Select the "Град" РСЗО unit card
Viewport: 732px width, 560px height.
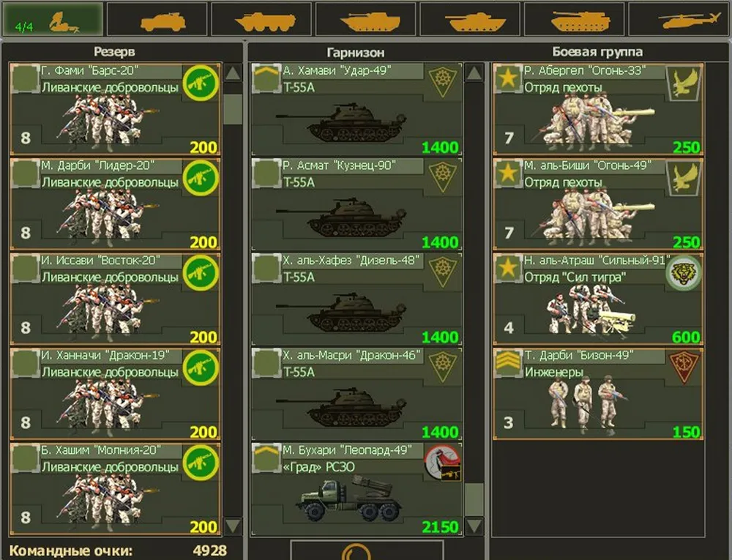[356, 488]
